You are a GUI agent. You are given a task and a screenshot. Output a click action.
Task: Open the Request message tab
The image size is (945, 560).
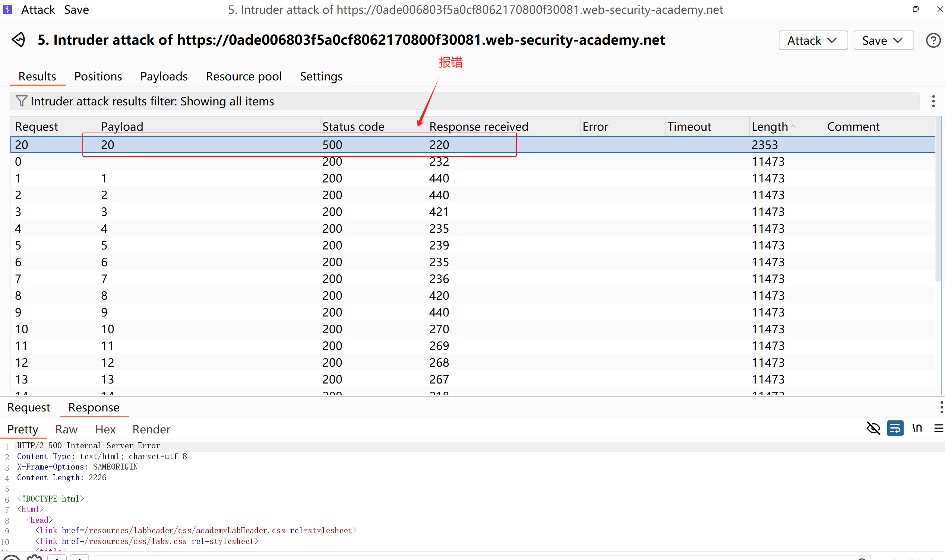29,408
